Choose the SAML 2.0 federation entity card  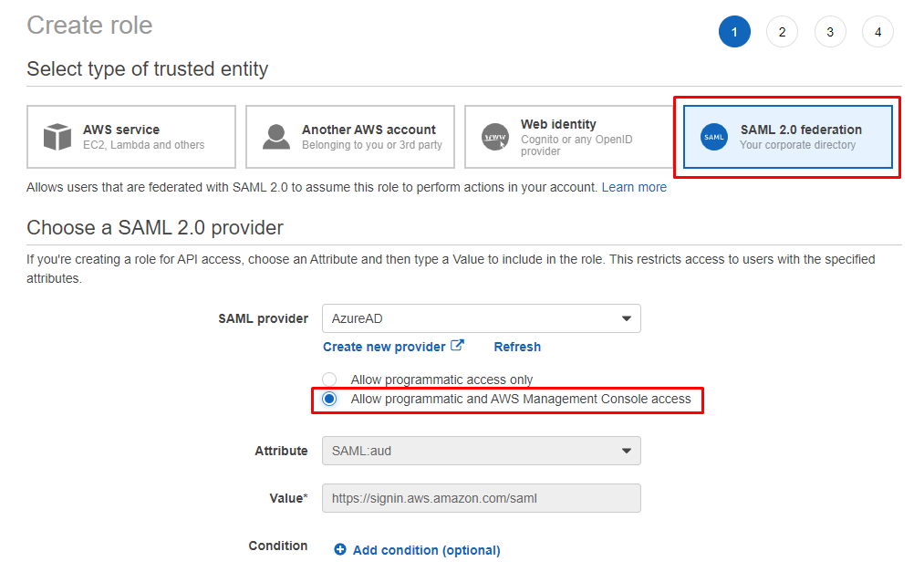[x=787, y=137]
